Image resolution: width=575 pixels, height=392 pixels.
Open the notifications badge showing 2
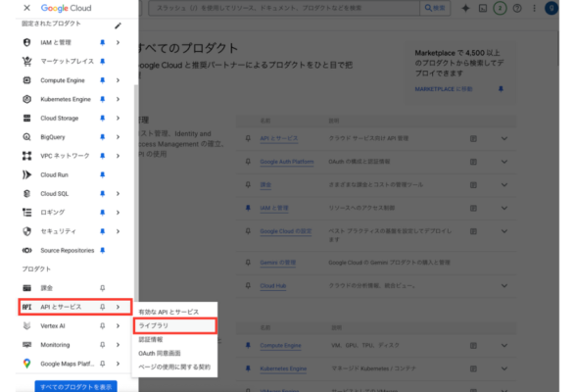point(500,8)
